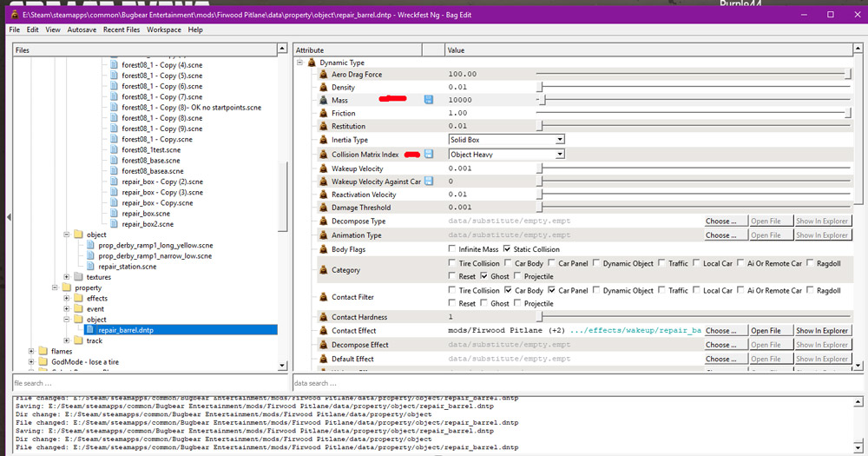Open the Recent Files menu
The height and width of the screenshot is (456, 868).
pos(122,30)
